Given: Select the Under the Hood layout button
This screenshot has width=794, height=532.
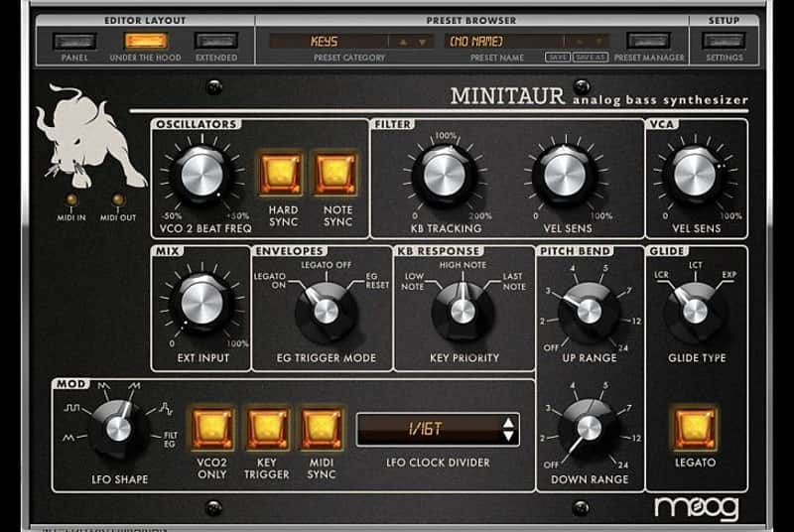Looking at the screenshot, I should [x=145, y=41].
